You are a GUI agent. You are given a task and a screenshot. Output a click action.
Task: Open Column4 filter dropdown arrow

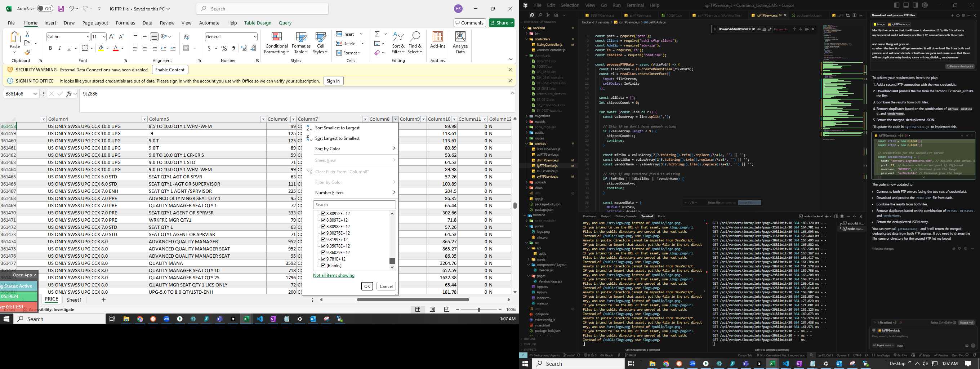pos(144,119)
